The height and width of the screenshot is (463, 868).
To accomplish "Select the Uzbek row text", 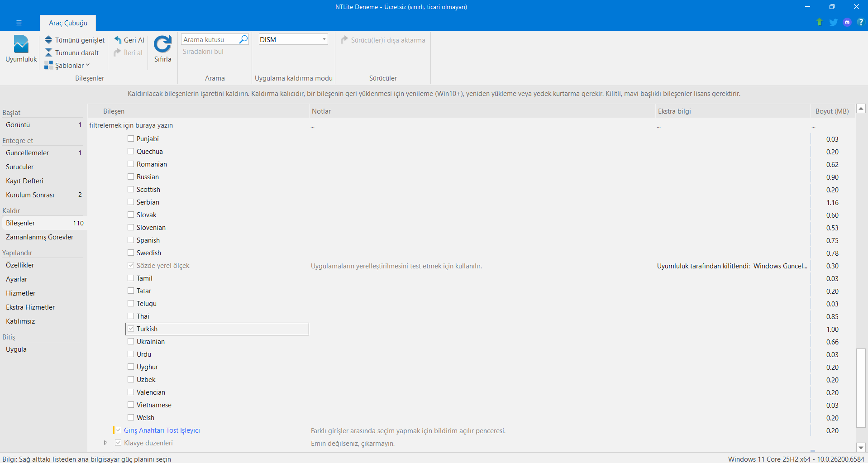I will [146, 379].
